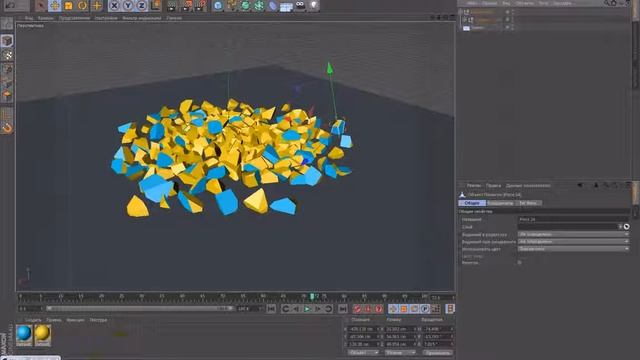Viewport: 640px width, 360px height.
Task: Toggle automatic keyframing
Action: point(368,309)
